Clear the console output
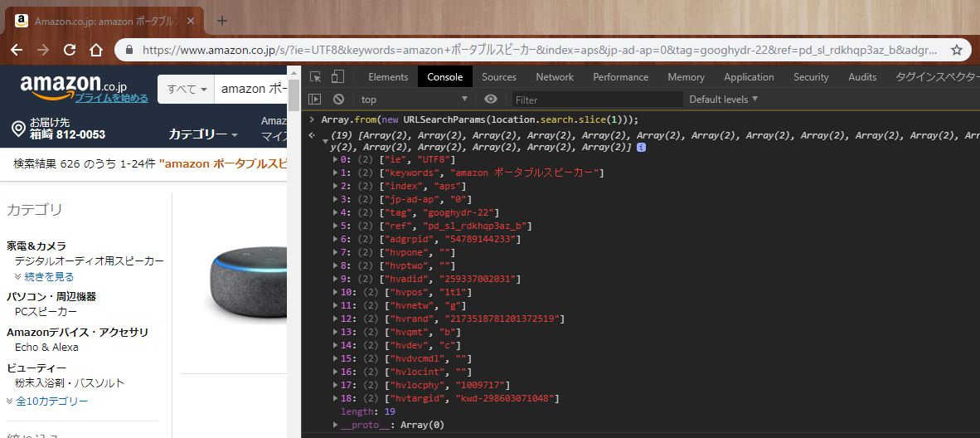 (338, 100)
